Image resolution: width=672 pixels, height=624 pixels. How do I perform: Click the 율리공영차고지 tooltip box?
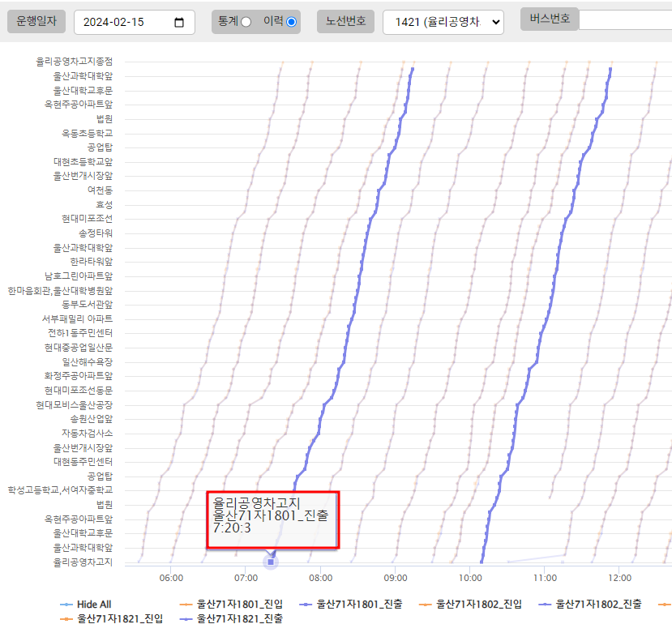[x=272, y=520]
